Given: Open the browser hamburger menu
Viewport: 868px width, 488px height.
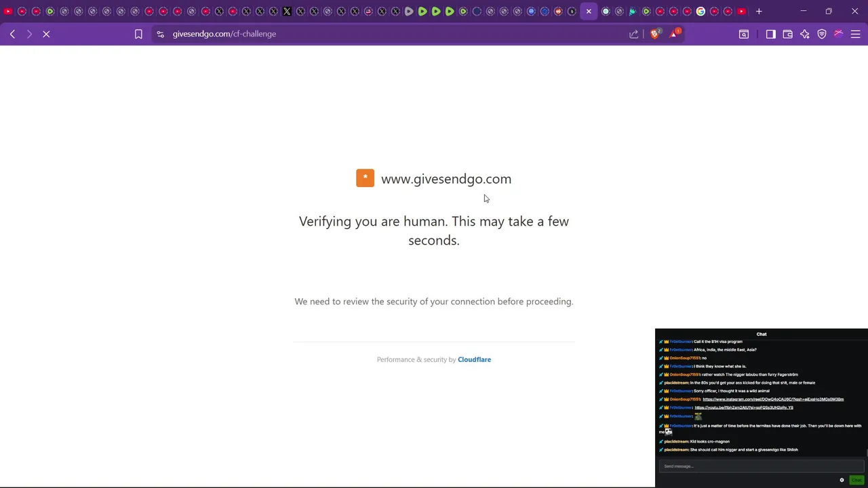Looking at the screenshot, I should (x=856, y=34).
